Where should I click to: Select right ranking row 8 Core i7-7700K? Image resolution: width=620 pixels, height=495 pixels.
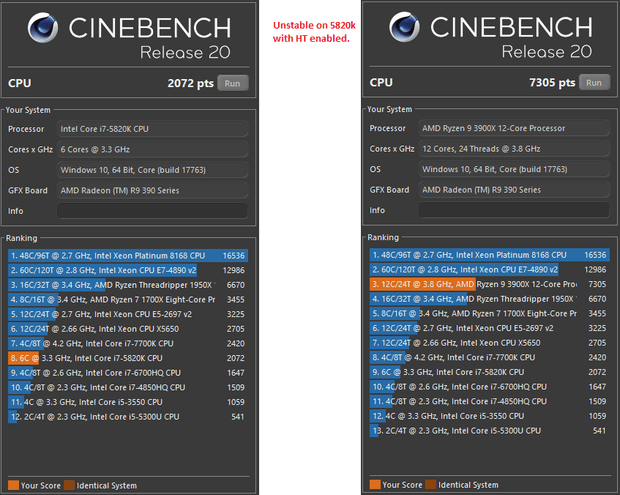click(490, 357)
